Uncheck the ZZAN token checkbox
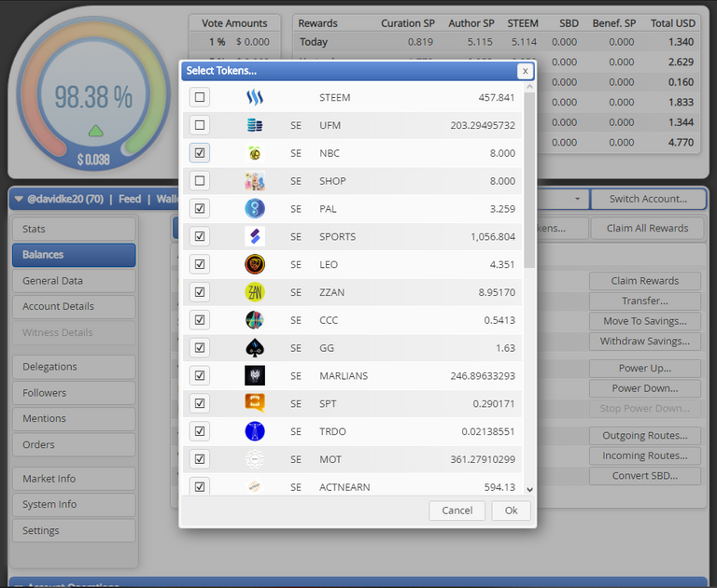This screenshot has width=717, height=588. (x=200, y=292)
